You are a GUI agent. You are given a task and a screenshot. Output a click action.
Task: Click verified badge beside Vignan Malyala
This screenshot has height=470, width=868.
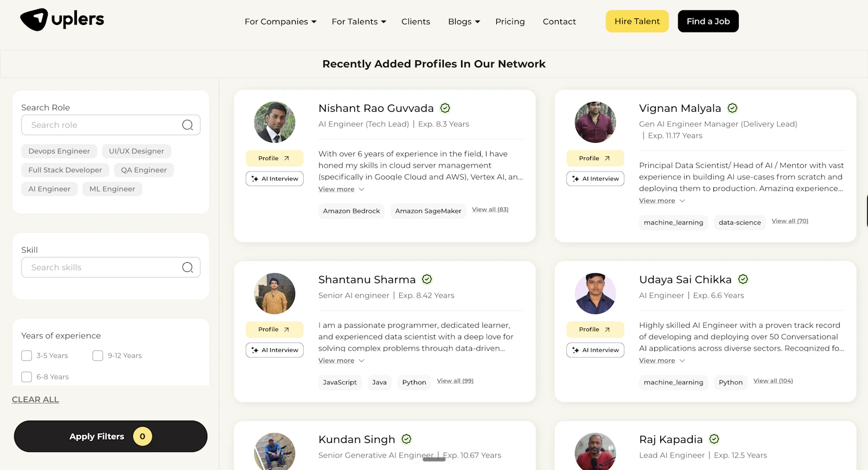(x=732, y=108)
